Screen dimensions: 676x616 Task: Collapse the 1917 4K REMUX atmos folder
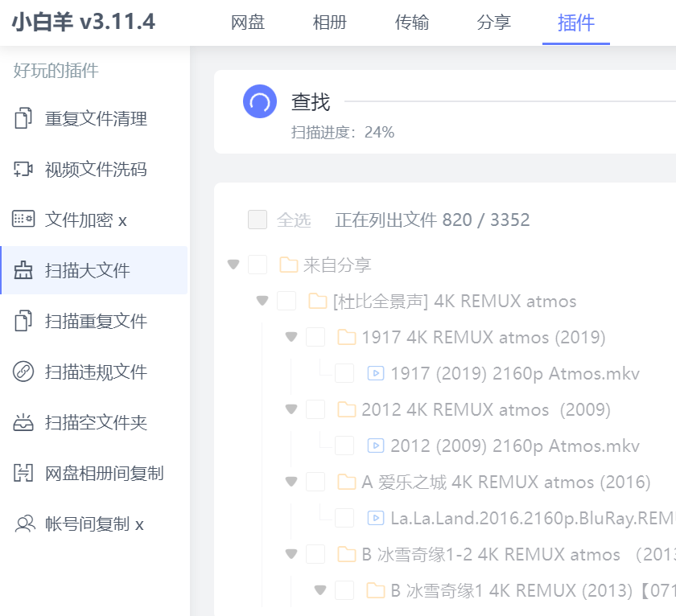point(291,336)
